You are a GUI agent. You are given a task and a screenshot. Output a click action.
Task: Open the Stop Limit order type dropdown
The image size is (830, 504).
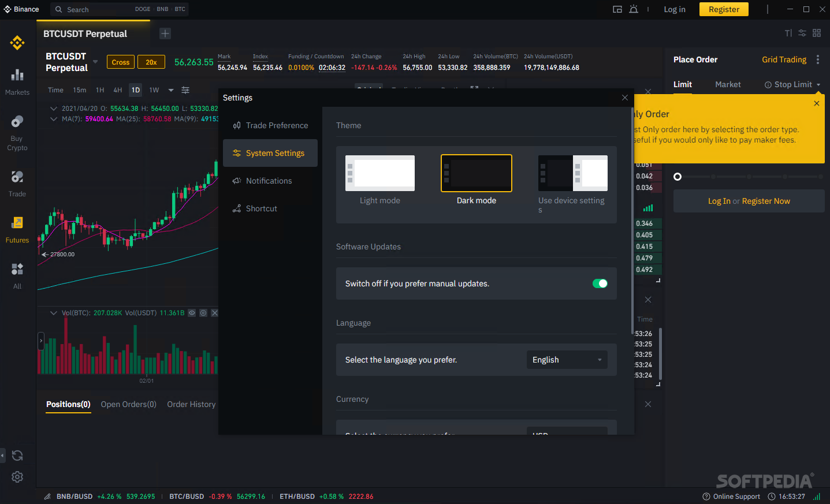(792, 84)
